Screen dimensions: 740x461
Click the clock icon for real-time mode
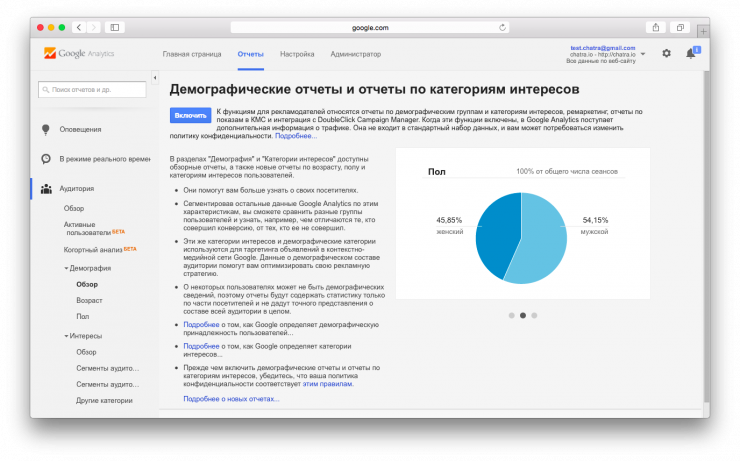tap(46, 159)
